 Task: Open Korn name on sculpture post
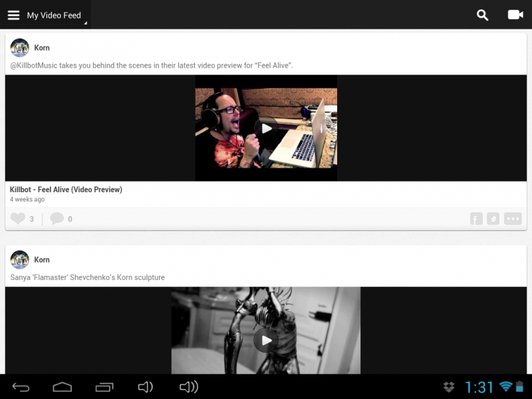tap(42, 260)
